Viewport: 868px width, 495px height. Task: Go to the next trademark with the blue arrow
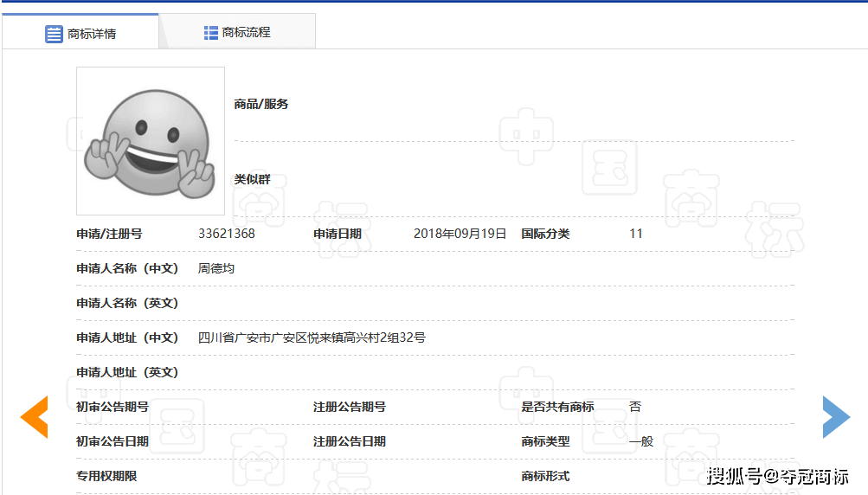click(x=836, y=417)
